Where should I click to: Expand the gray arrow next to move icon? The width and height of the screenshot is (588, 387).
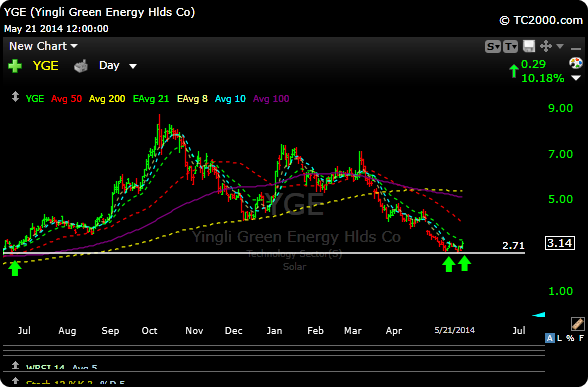[x=560, y=46]
